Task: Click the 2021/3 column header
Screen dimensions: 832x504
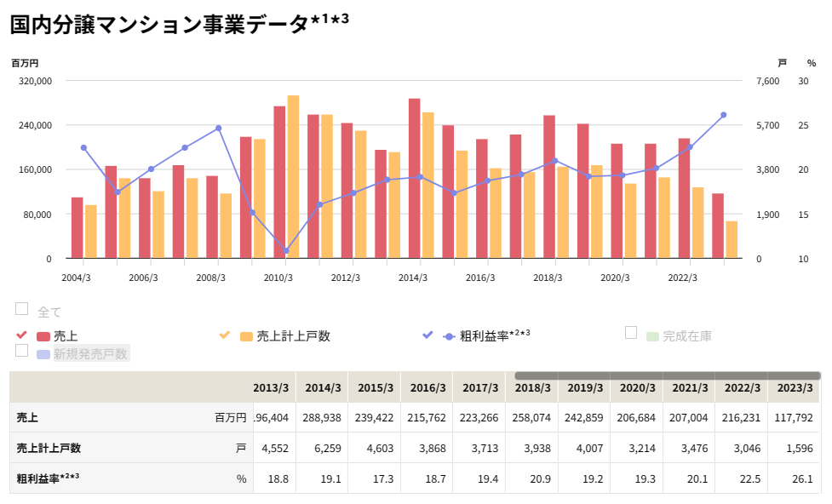Action: click(690, 388)
